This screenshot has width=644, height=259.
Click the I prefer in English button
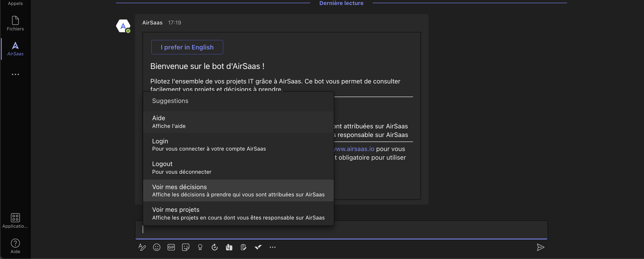coord(187,47)
